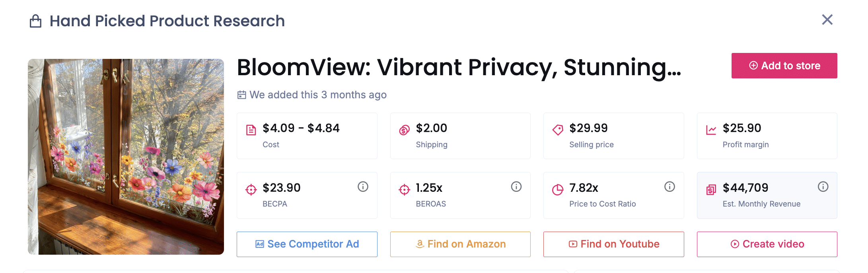
Task: Click the Price to Cost Ratio info icon
Action: tap(669, 187)
